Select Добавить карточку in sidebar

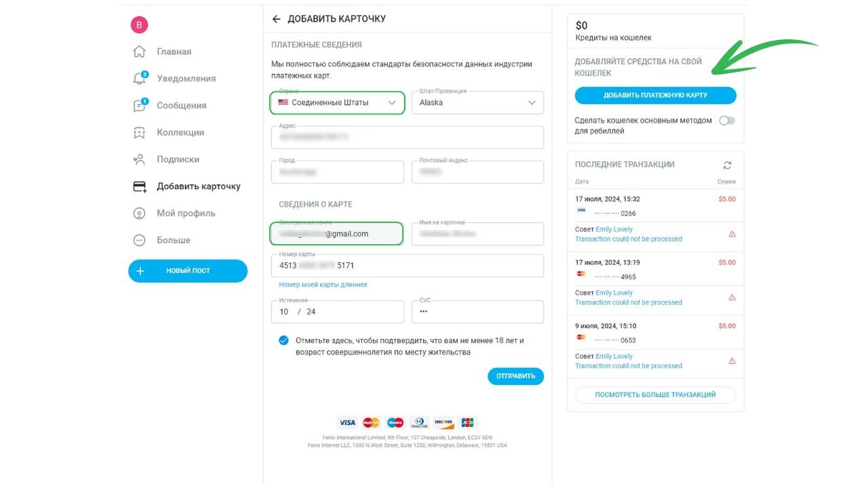coord(198,186)
